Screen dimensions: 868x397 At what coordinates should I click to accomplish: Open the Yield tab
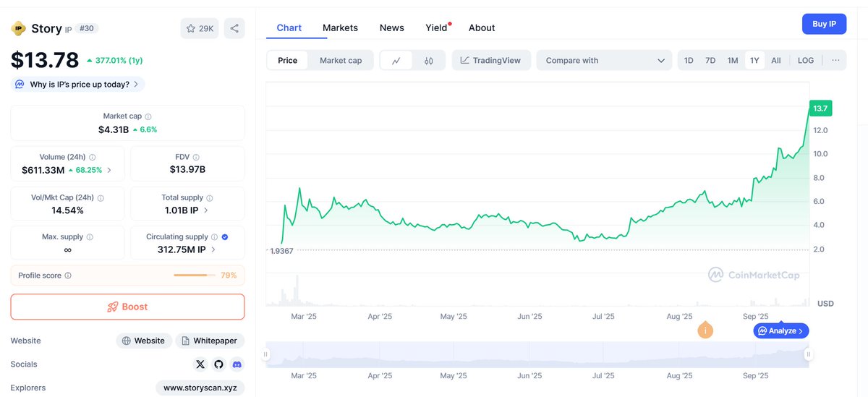436,27
